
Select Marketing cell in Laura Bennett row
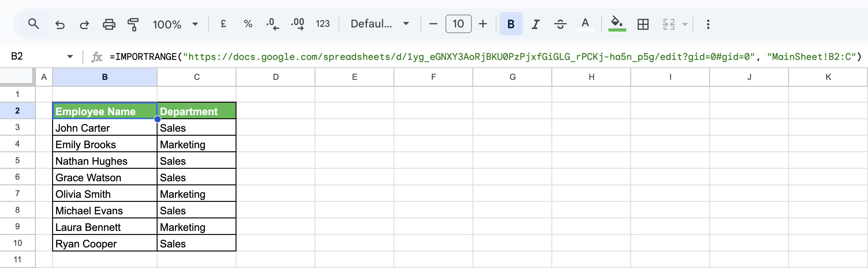click(x=197, y=227)
